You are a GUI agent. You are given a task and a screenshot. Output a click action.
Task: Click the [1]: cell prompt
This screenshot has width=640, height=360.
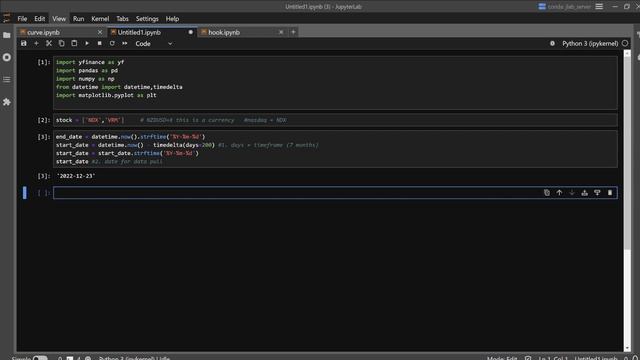44,62
